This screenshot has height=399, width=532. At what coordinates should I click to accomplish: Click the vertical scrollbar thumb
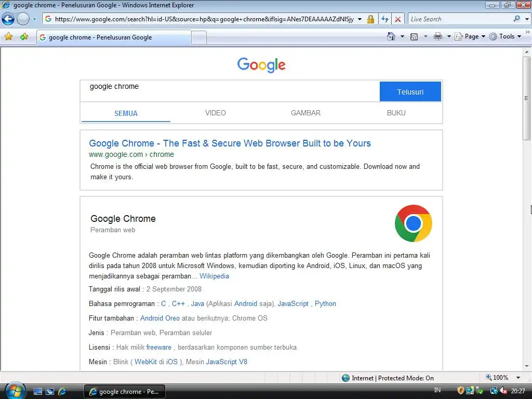[527, 98]
